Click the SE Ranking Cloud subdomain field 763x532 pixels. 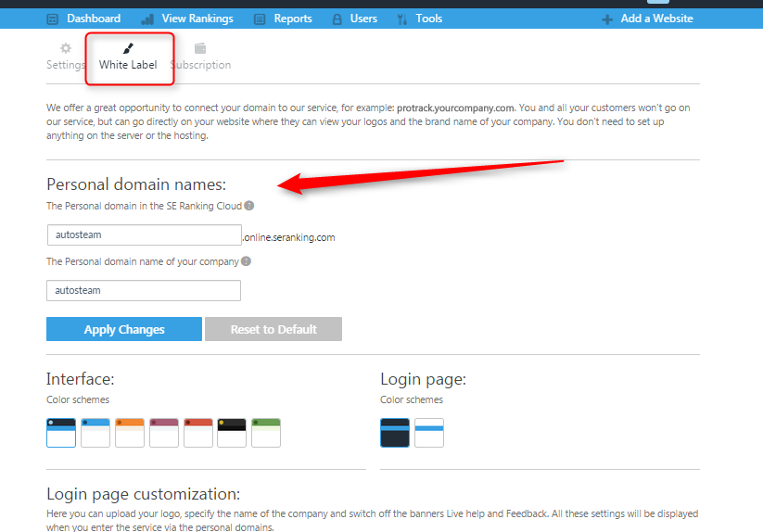[145, 234]
